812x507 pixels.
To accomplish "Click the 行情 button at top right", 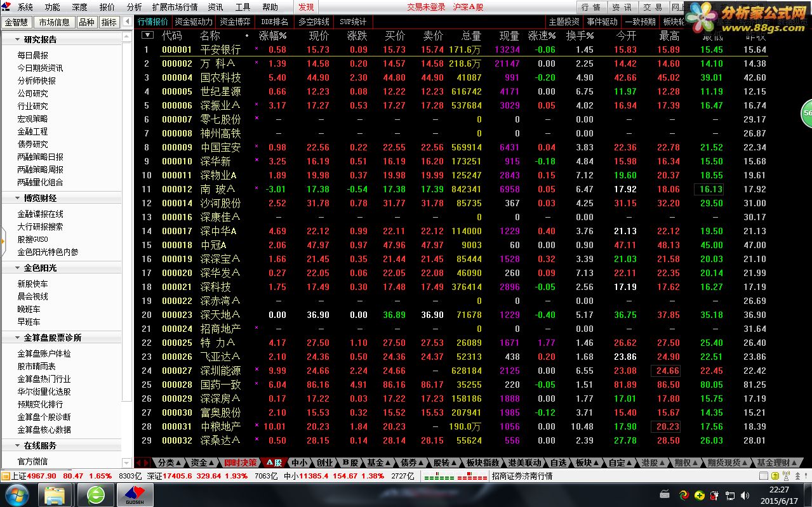I will [590, 7].
